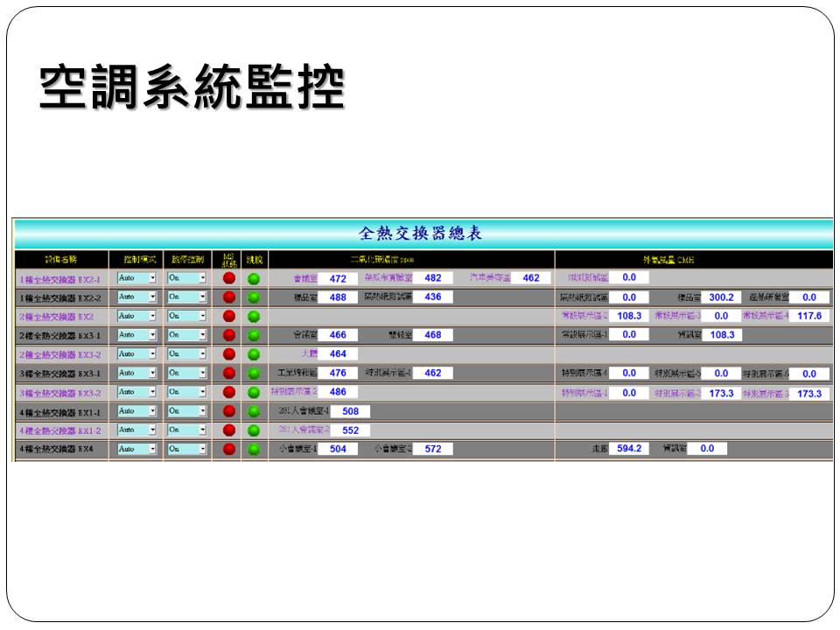Open the Auto mode dropdown for 4樓 EX4

[136, 449]
